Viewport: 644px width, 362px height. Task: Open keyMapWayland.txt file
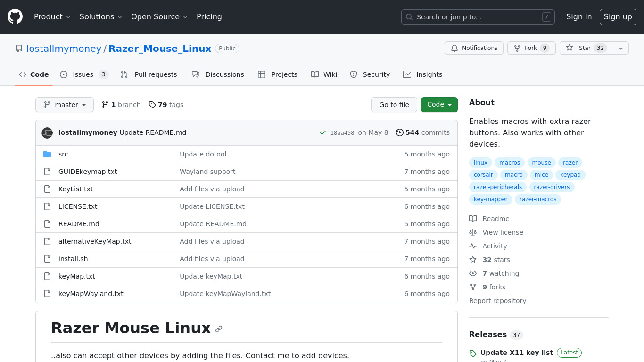pos(91,294)
